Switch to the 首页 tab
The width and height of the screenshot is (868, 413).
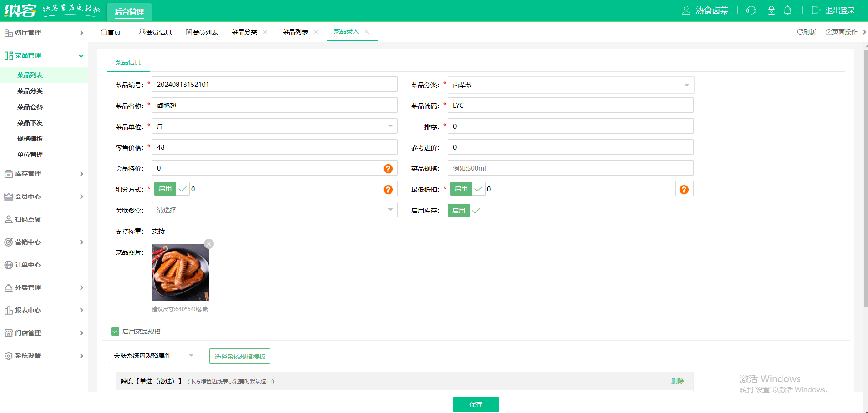(111, 32)
